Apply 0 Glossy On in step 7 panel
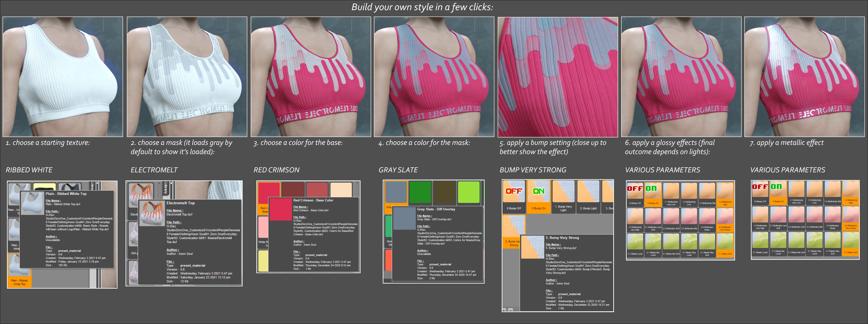Screen dimensions: 868x324 click(x=778, y=193)
